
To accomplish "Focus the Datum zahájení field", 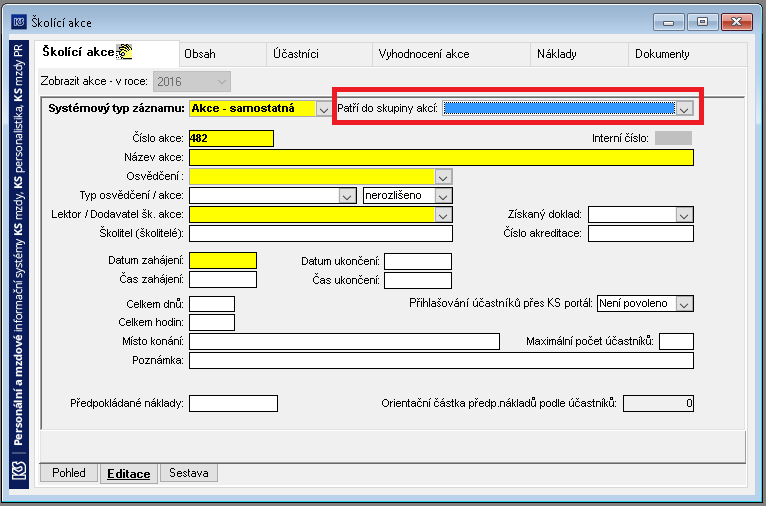I will (223, 260).
